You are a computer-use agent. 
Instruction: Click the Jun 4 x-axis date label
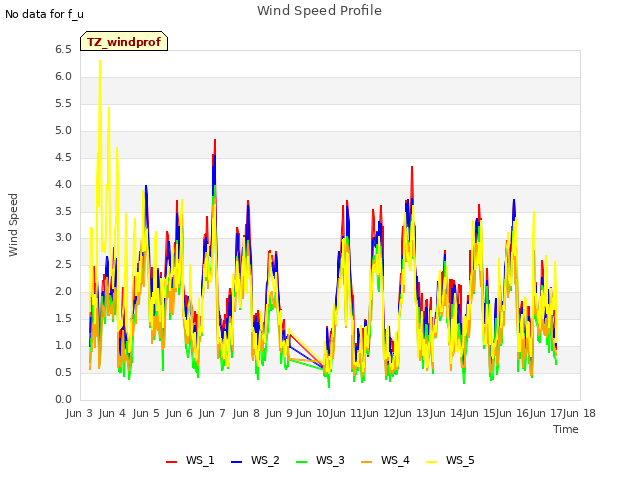[x=112, y=413]
